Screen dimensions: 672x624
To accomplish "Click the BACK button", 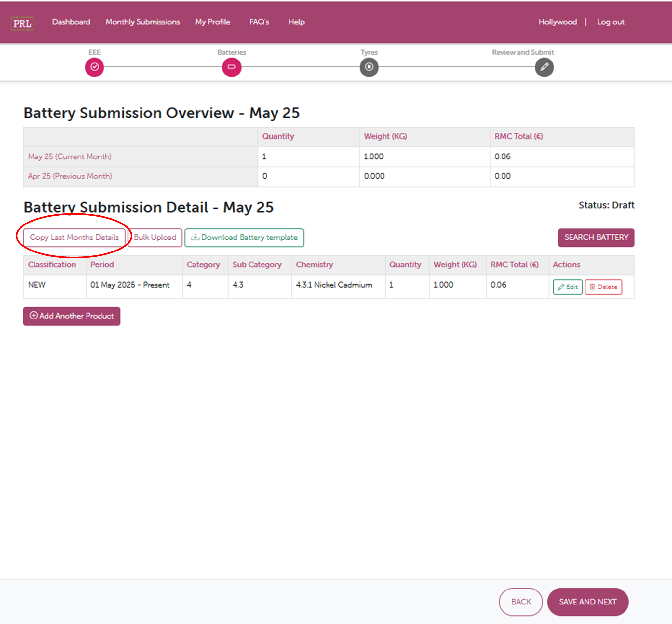I will click(521, 601).
